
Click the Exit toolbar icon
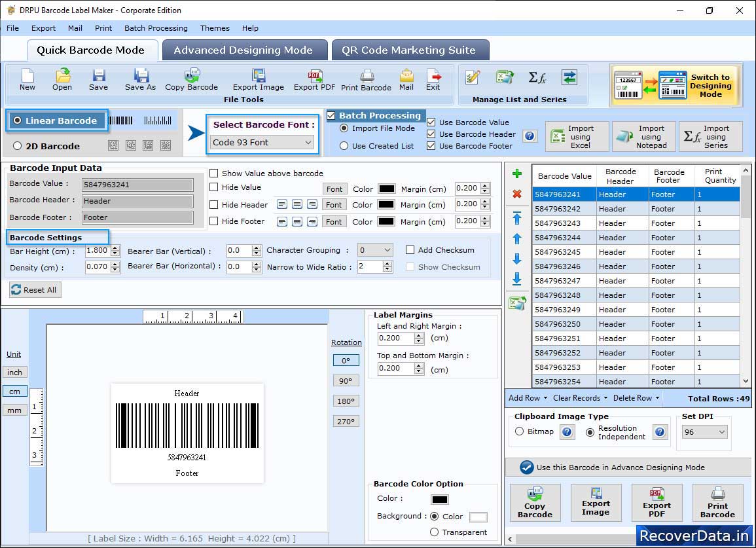[433, 80]
